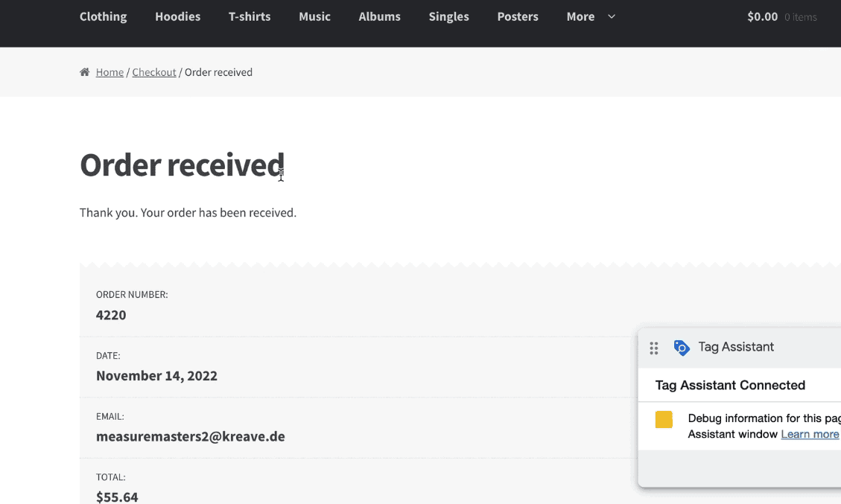841x504 pixels.
Task: Click the Home breadcrumb link
Action: pyautogui.click(x=110, y=71)
